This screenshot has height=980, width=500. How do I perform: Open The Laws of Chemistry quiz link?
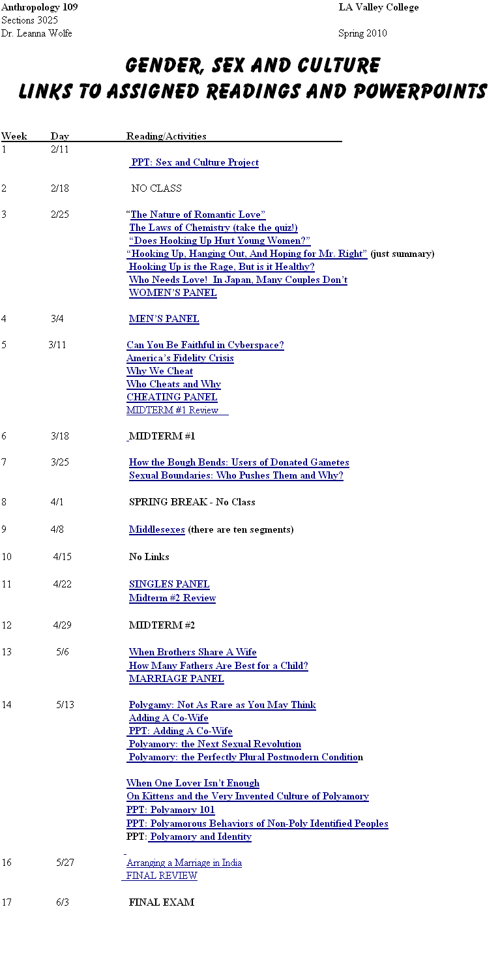[213, 228]
